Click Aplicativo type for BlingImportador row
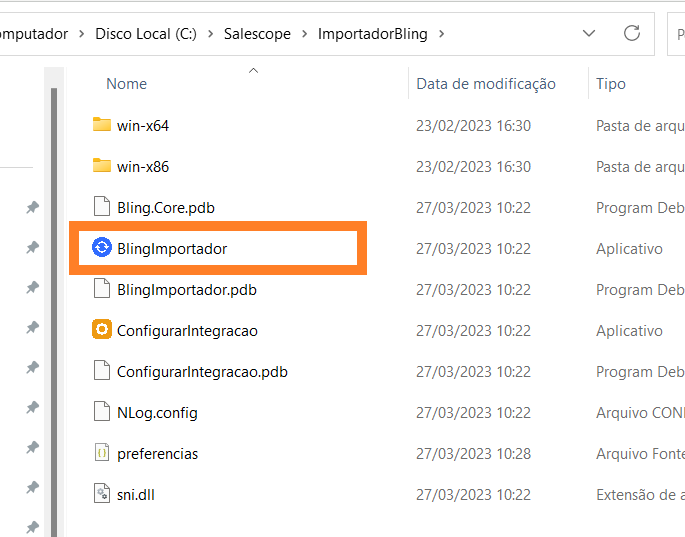 630,249
